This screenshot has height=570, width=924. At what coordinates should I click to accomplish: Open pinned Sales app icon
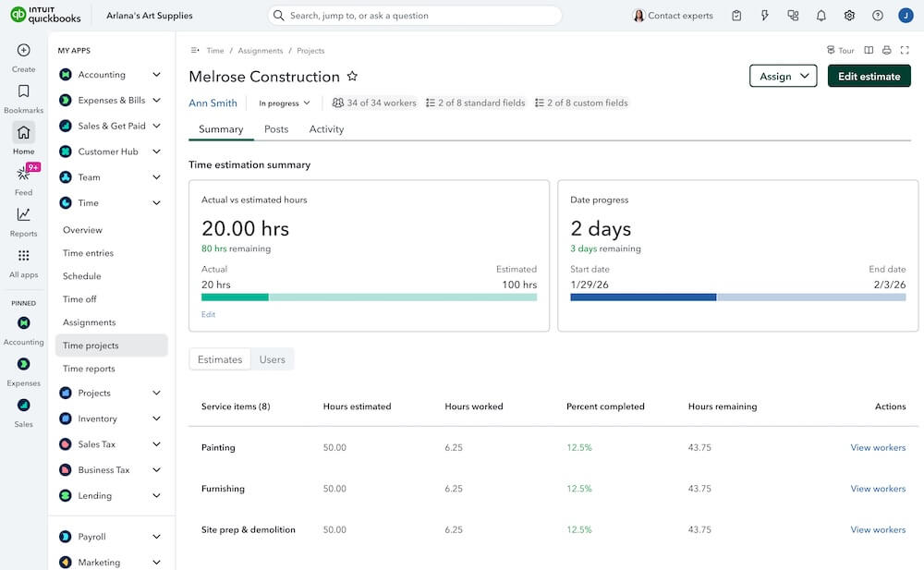tap(24, 405)
